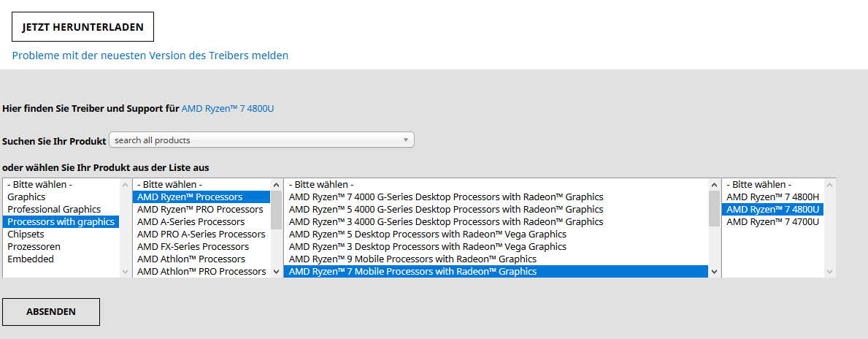Click the first list's scroll-down arrow
Image resolution: width=868 pixels, height=339 pixels.
click(x=125, y=272)
